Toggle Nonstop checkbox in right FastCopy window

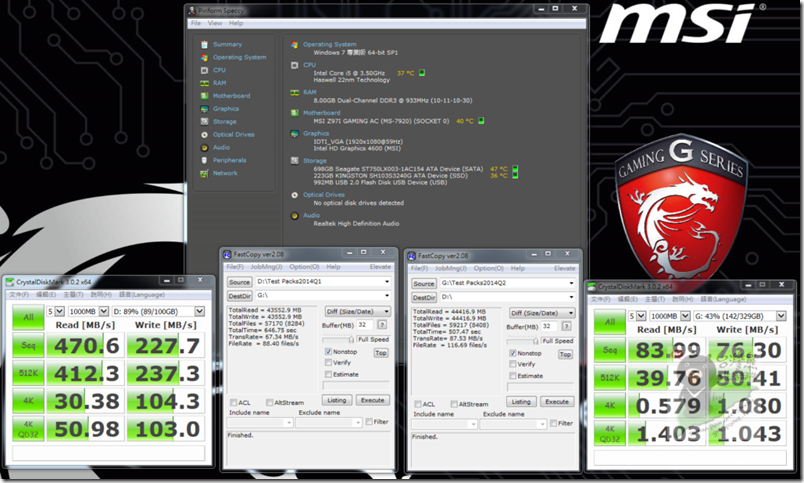(x=513, y=353)
